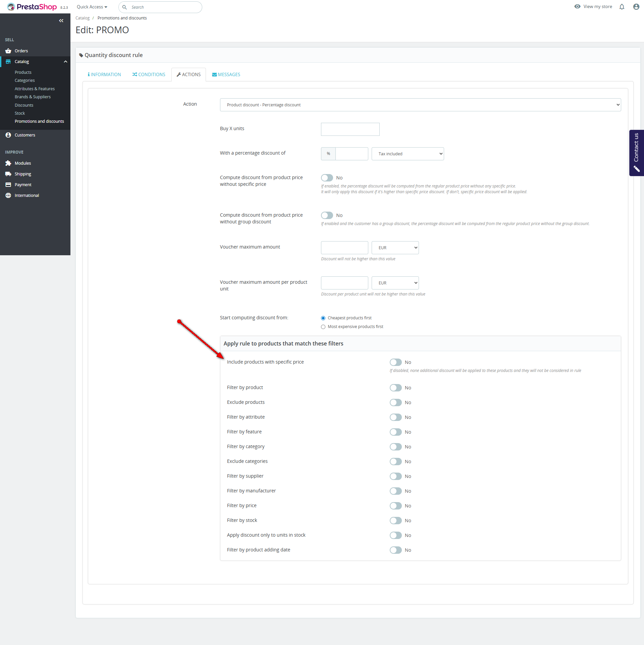Open the Action type dropdown
644x645 pixels.
click(420, 105)
